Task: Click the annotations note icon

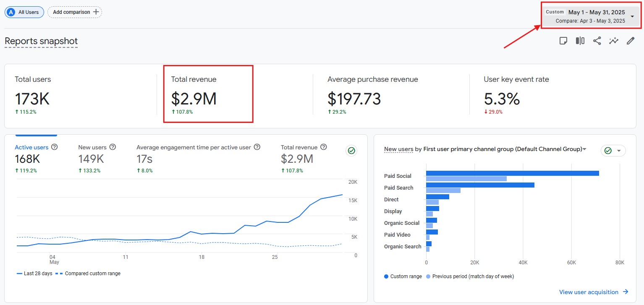Action: click(563, 41)
